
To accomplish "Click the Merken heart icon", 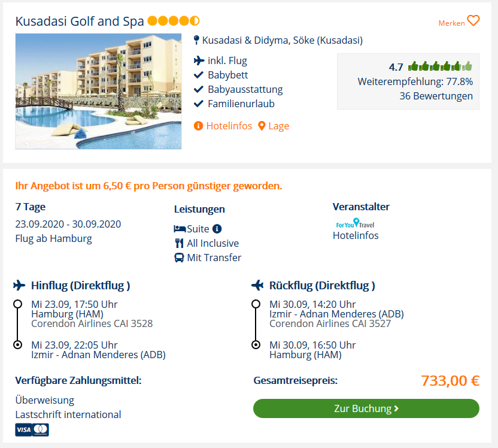I will click(x=473, y=21).
